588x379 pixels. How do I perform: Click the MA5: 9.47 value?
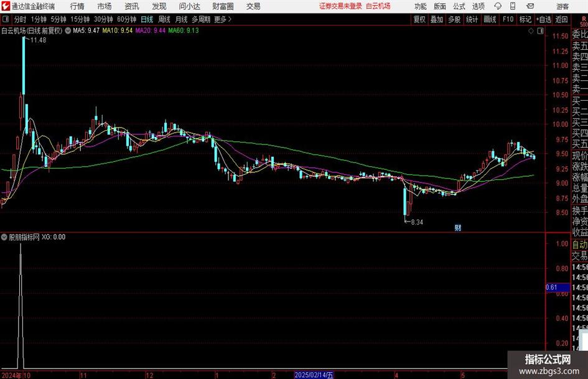click(86, 30)
